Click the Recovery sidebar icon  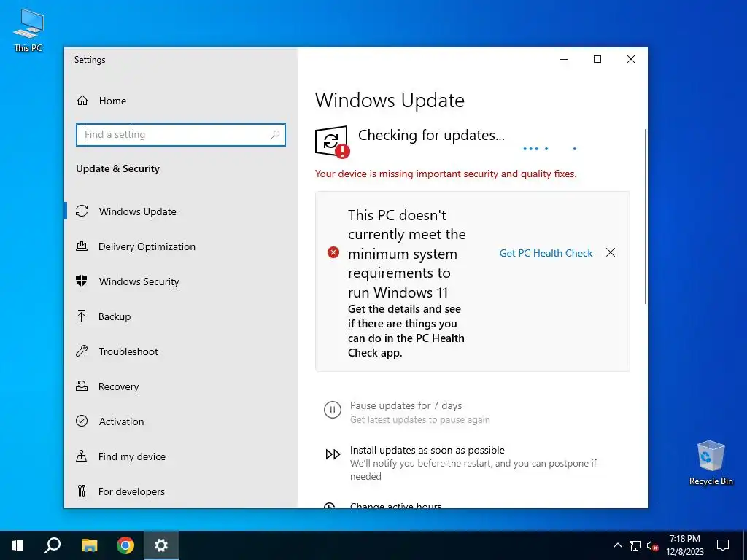(x=82, y=386)
